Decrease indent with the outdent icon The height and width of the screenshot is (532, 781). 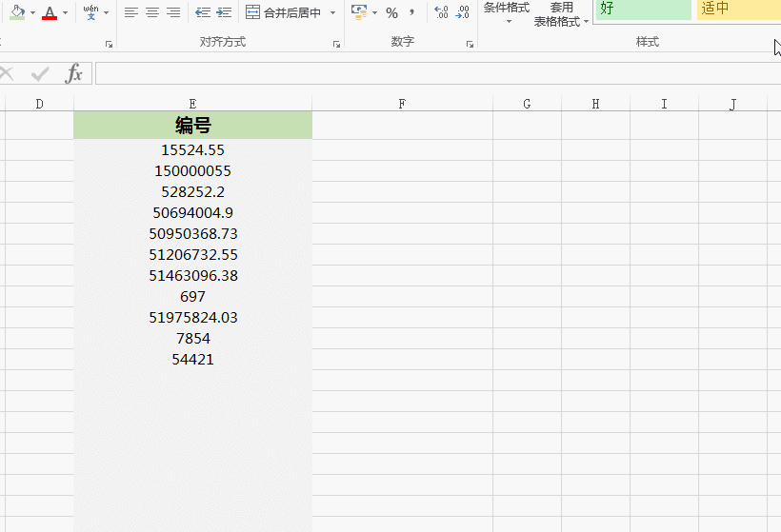pyautogui.click(x=203, y=12)
